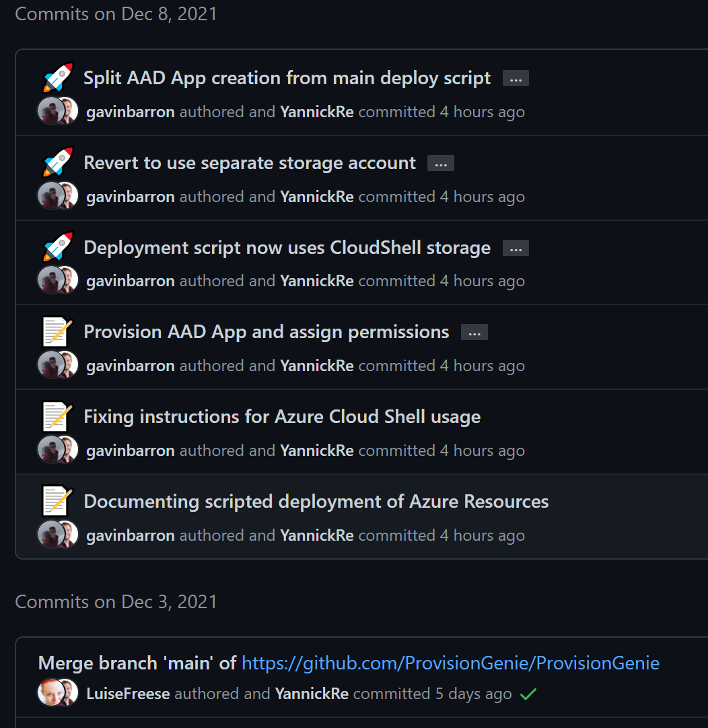Open commit 'Deployment script now uses CloudShell storage'

pos(287,247)
